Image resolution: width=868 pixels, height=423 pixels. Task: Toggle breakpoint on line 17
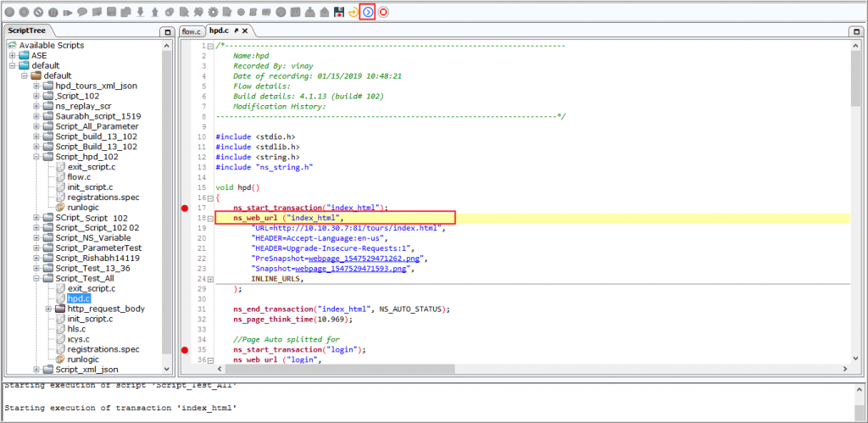[x=185, y=209]
